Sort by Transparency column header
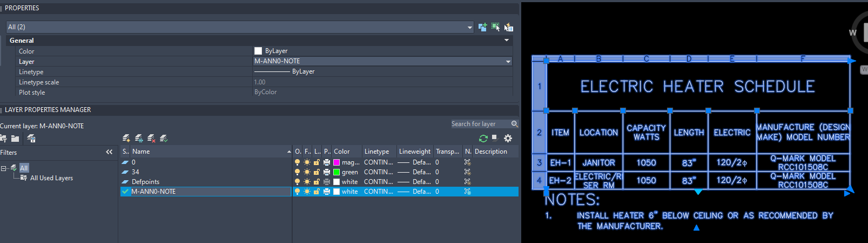 (x=448, y=152)
